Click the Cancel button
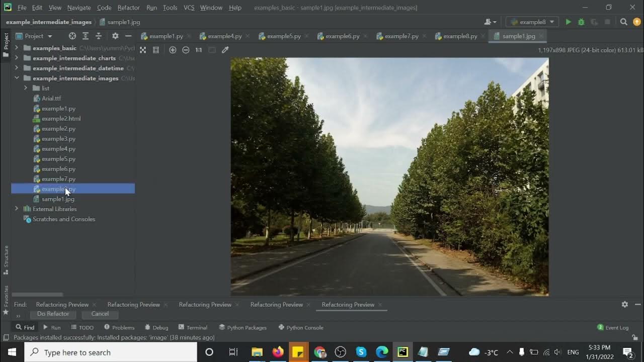Viewport: 644px width, 362px height. (100, 314)
